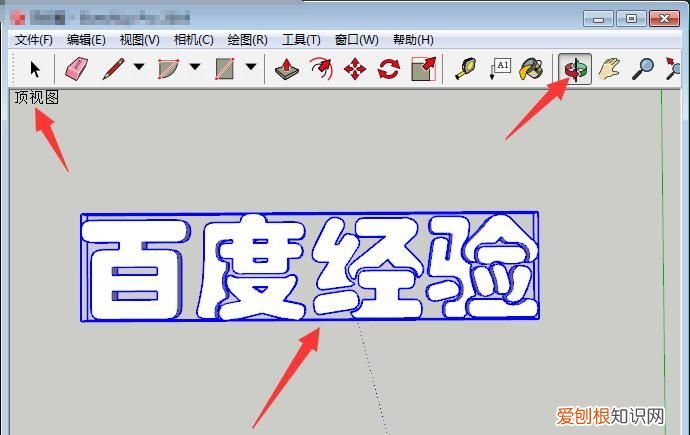Select the Move tool
This screenshot has height=435, width=690.
355,69
